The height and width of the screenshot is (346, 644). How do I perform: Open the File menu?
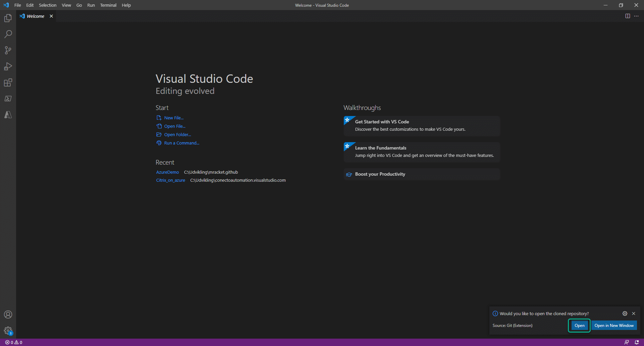[18, 5]
